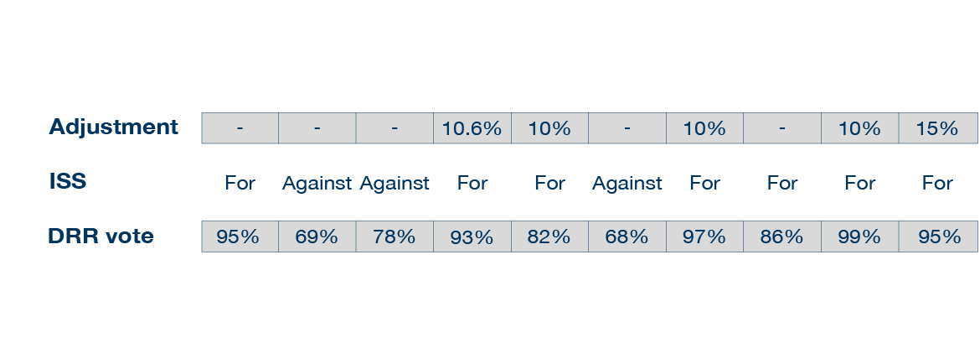Click the first 95% DRR vote cell
Screen dimensions: 980x343
pos(240,236)
